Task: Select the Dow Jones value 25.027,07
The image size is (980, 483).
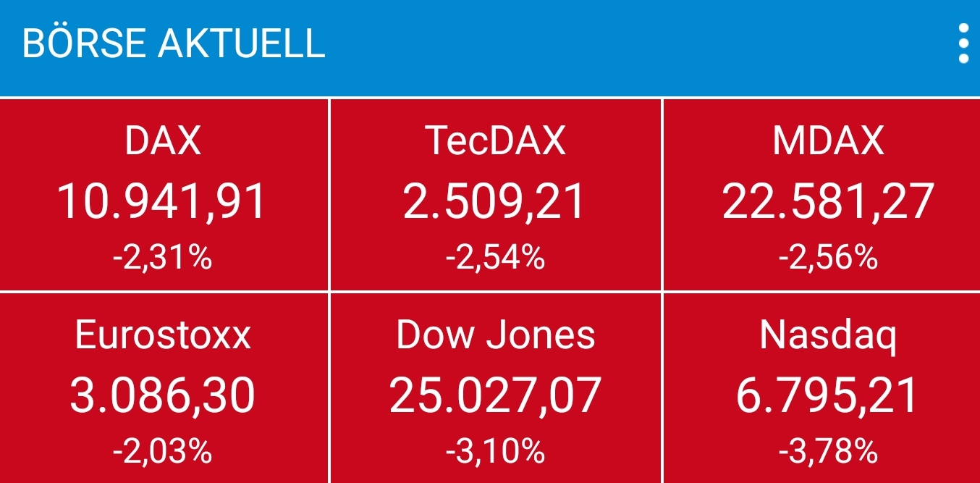Action: click(495, 395)
